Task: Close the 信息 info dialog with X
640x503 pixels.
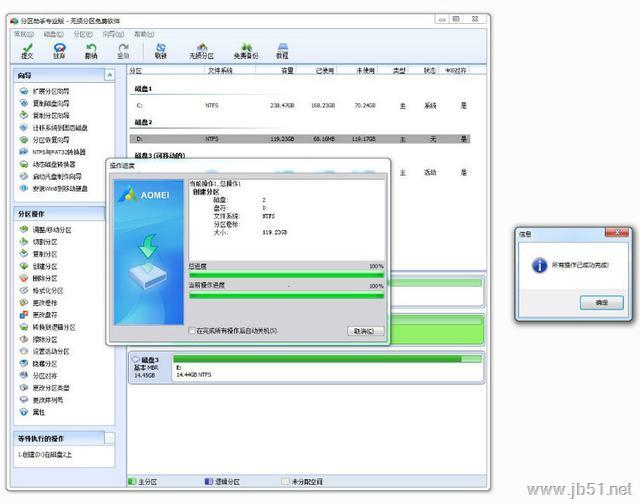Action: point(618,232)
